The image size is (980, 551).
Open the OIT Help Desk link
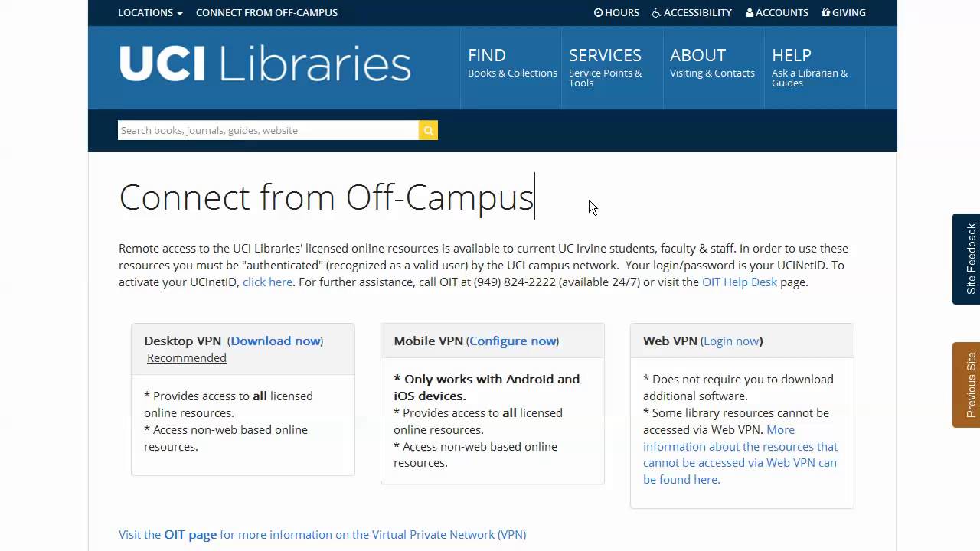[x=740, y=282]
